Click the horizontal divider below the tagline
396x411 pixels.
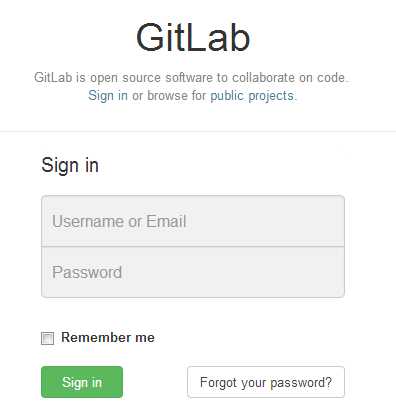pyautogui.click(x=198, y=131)
